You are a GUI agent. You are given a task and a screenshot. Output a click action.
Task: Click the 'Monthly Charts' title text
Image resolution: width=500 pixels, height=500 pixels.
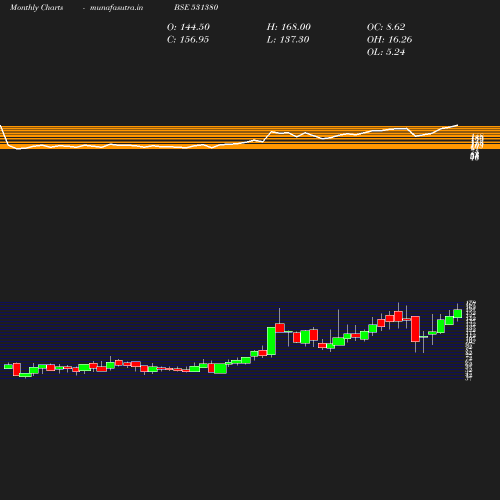click(36, 7)
